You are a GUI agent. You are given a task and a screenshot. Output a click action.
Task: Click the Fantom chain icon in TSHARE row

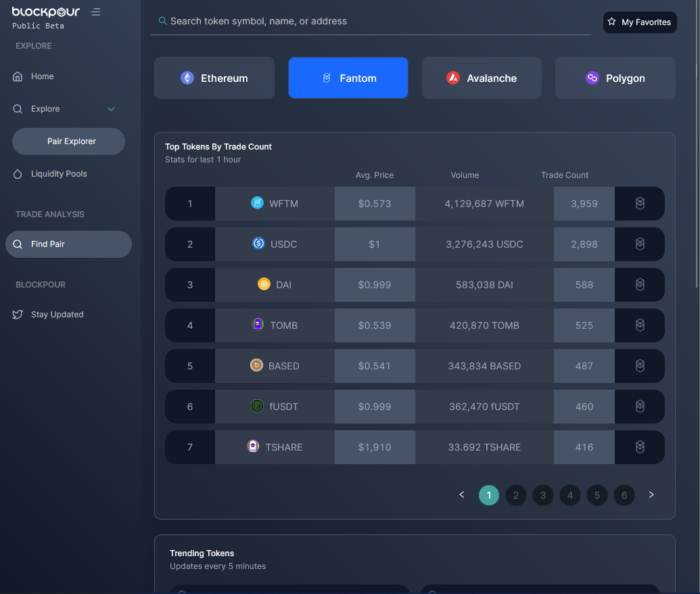click(x=640, y=447)
